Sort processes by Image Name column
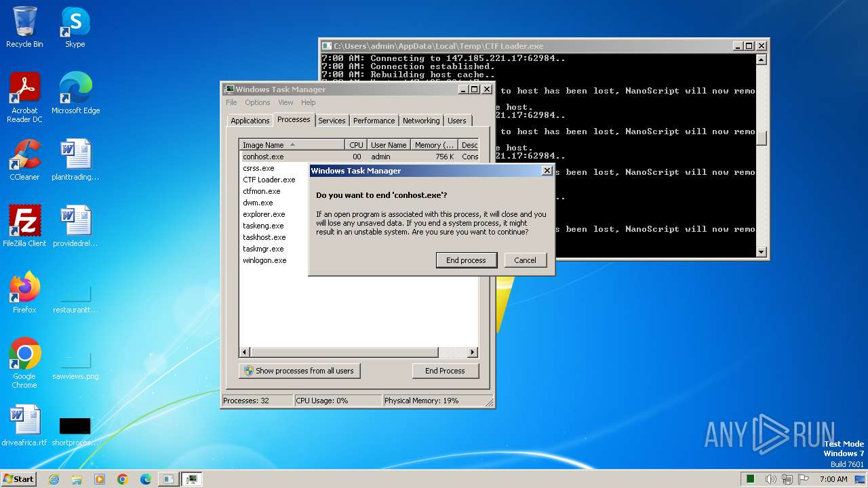This screenshot has width=868, height=488. click(x=292, y=145)
